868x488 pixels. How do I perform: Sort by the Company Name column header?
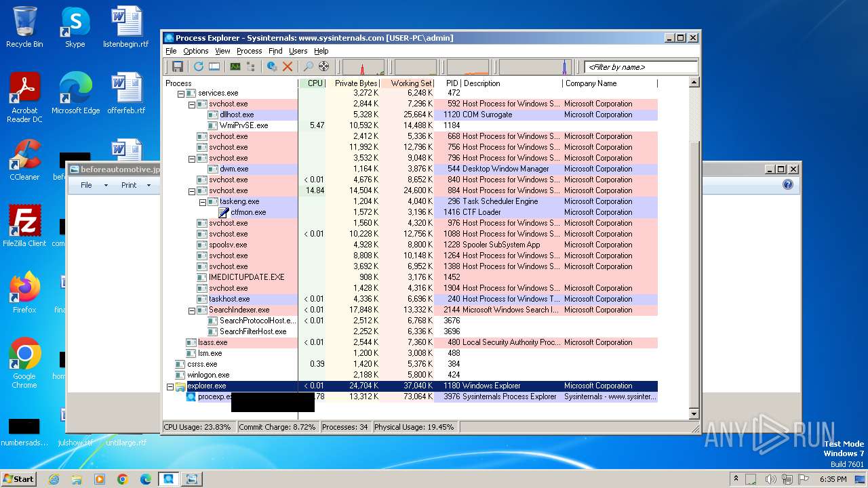point(610,83)
